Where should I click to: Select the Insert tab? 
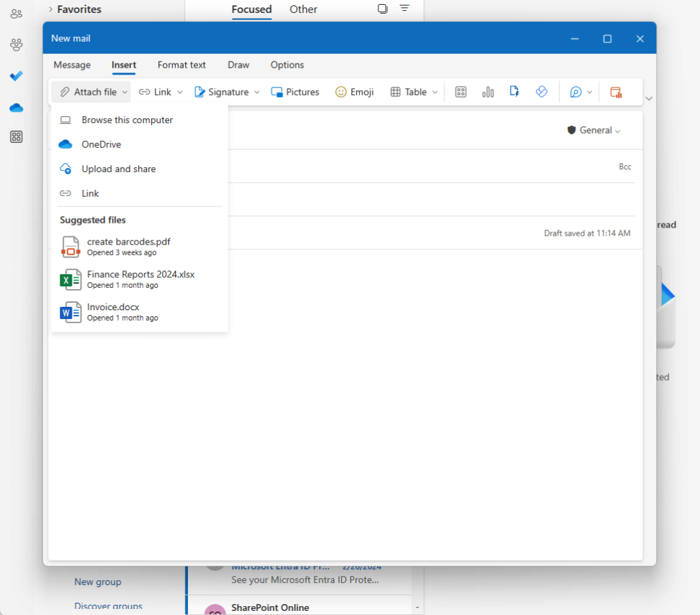click(124, 65)
